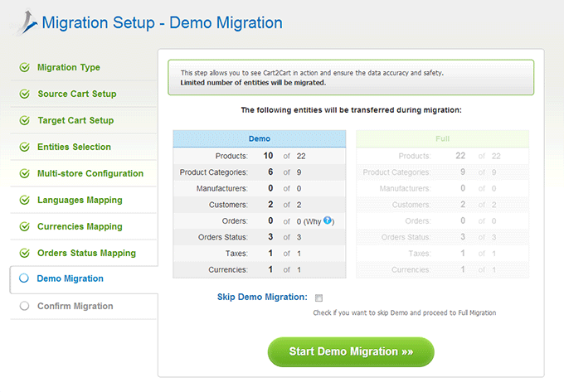Open the Migration Type step
This screenshot has height=392, width=564.
(69, 67)
